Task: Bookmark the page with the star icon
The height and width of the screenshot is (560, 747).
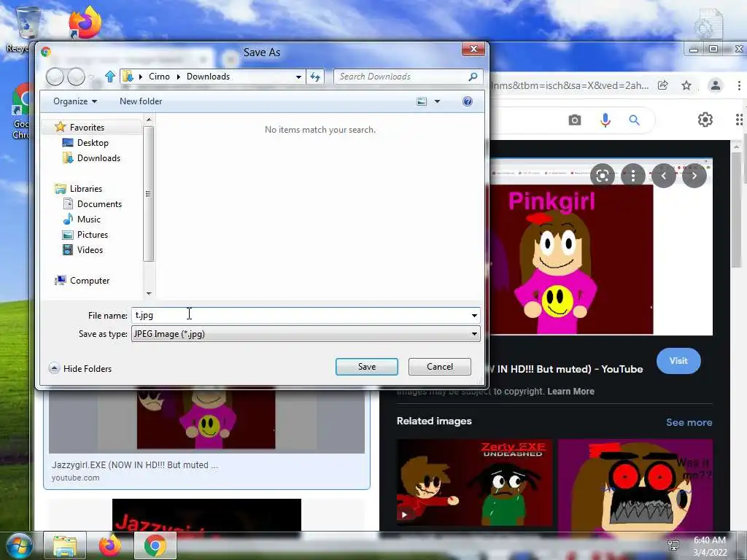Action: (686, 86)
